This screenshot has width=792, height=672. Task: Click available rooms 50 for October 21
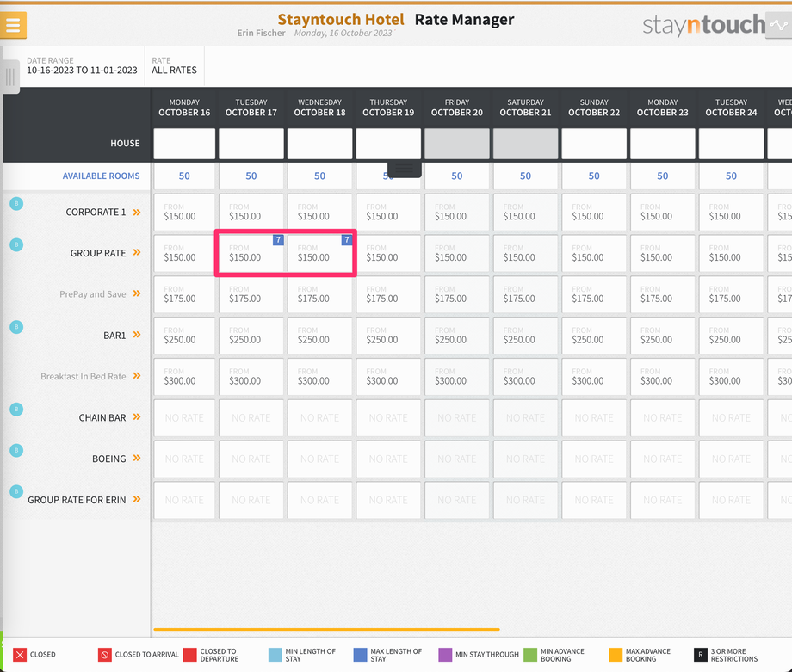[x=525, y=176]
